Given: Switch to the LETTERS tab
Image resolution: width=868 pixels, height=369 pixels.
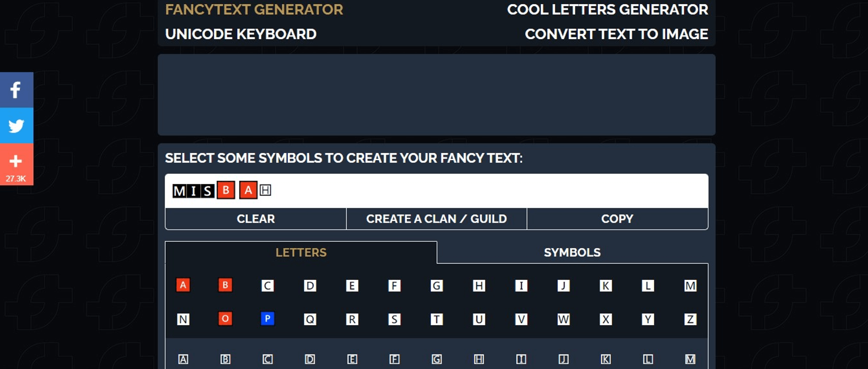Looking at the screenshot, I should tap(301, 252).
